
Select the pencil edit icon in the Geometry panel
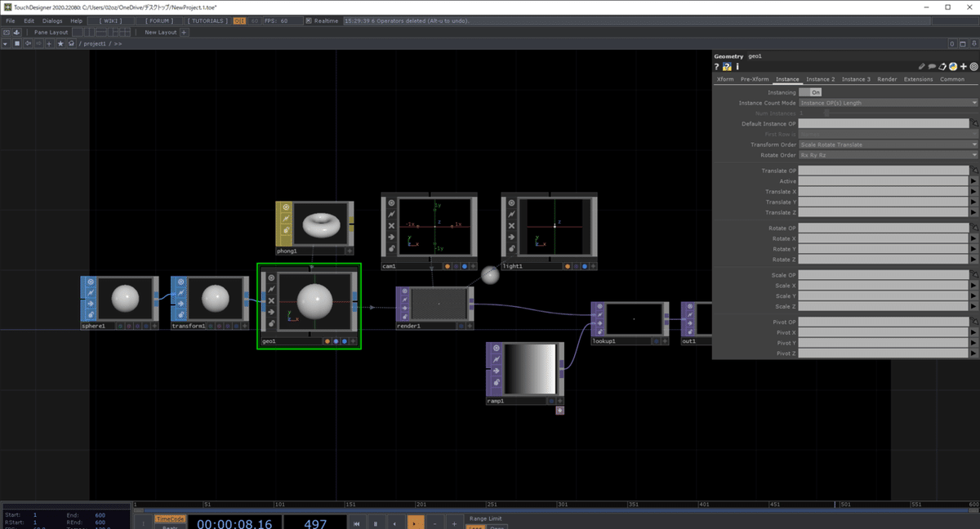921,66
